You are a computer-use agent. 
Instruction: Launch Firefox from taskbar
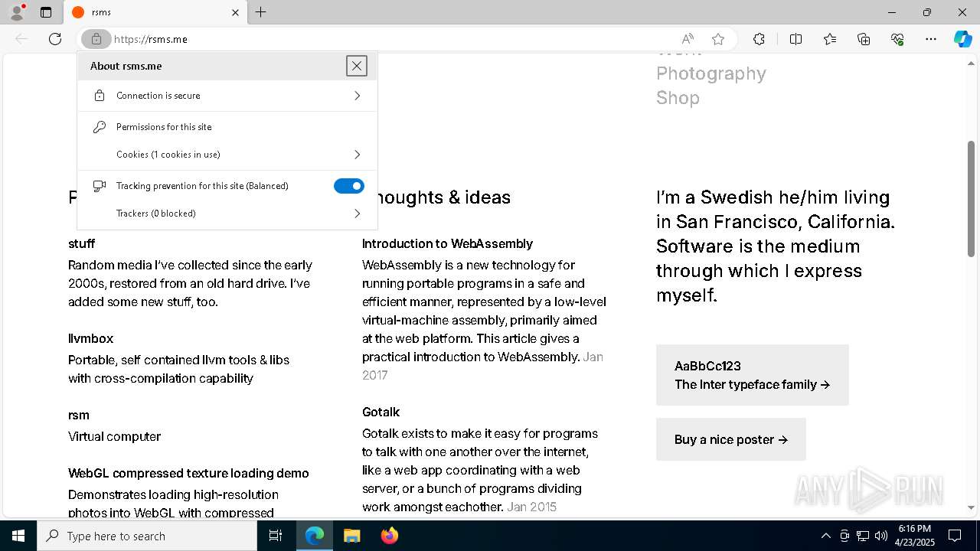pos(389,536)
